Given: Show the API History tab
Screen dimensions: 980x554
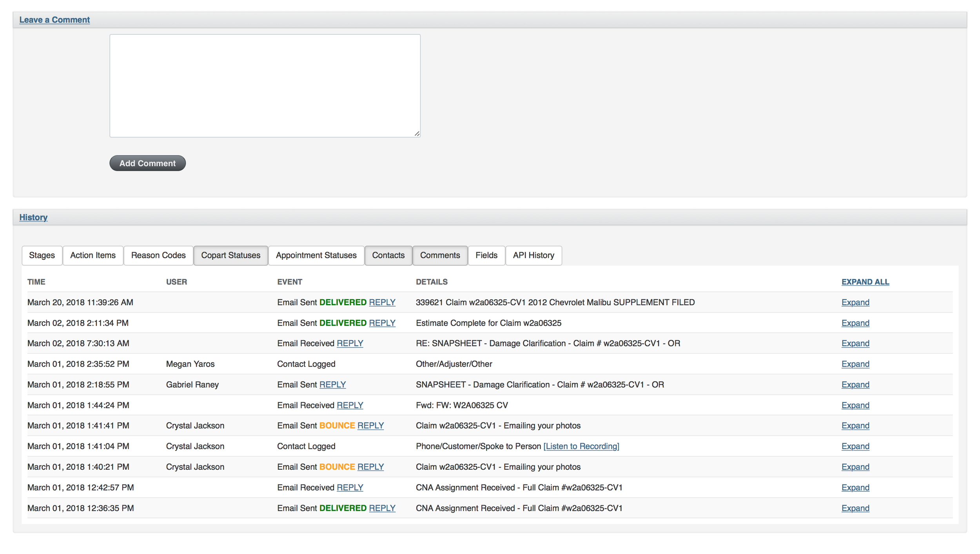Looking at the screenshot, I should tap(533, 255).
